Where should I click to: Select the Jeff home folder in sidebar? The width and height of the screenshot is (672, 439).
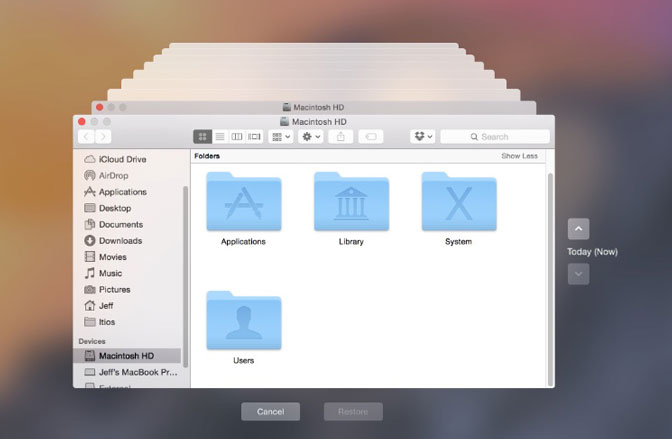coord(127,306)
